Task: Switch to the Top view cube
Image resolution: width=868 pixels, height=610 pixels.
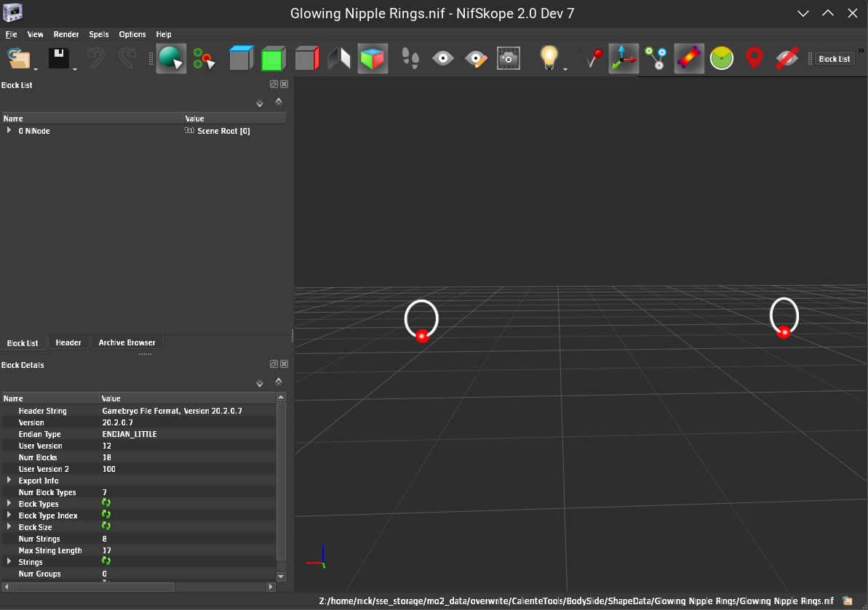Action: [241, 58]
